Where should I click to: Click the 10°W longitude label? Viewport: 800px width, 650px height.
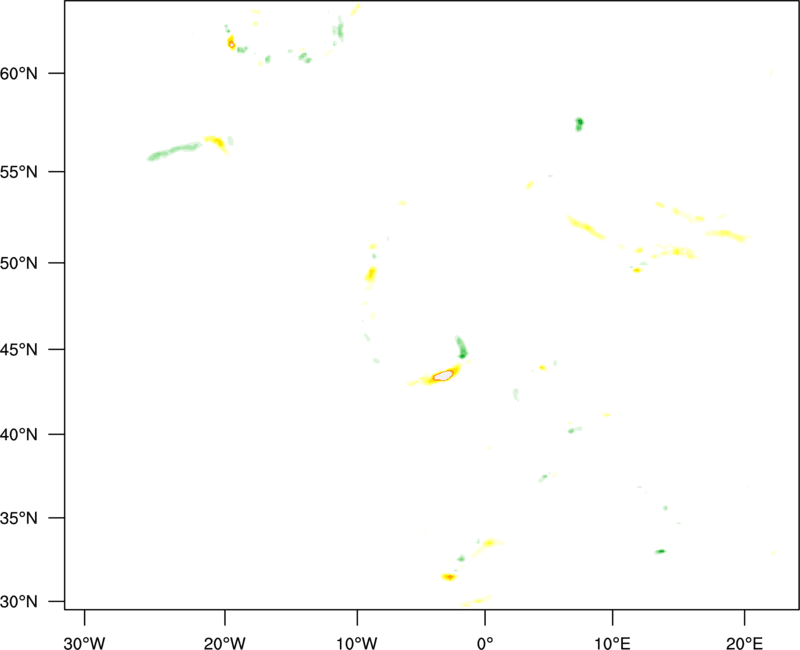(x=357, y=643)
